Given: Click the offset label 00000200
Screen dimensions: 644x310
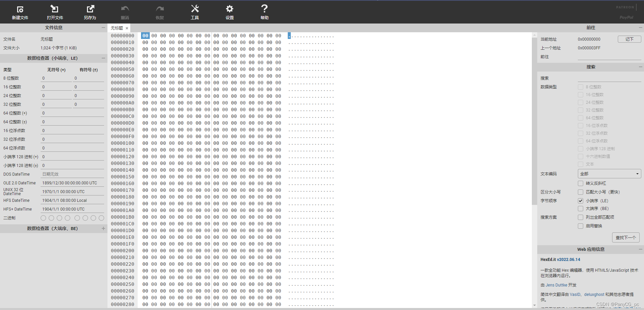Looking at the screenshot, I should 123,251.
